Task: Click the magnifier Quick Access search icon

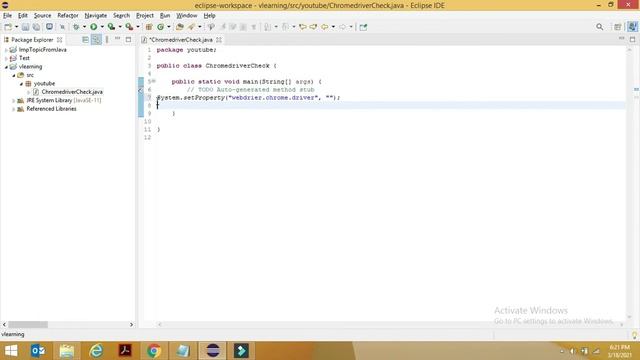Action: 599,27
